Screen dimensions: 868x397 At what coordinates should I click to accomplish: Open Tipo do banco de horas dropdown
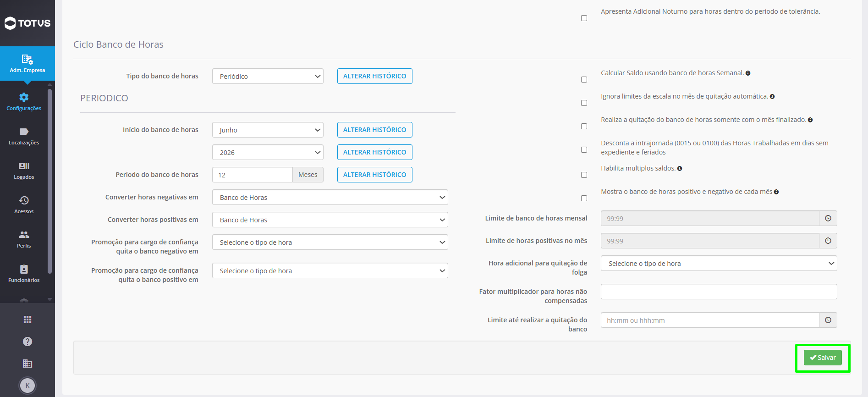(268, 76)
